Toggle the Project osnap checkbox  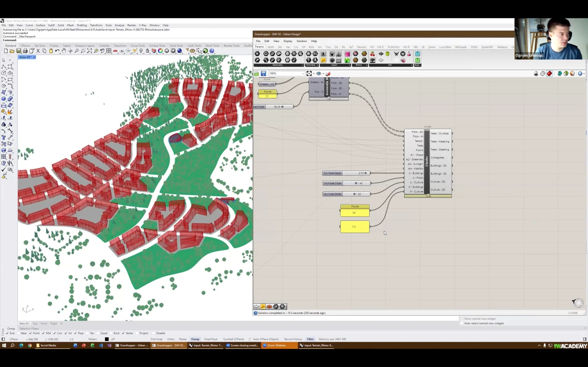click(137, 333)
